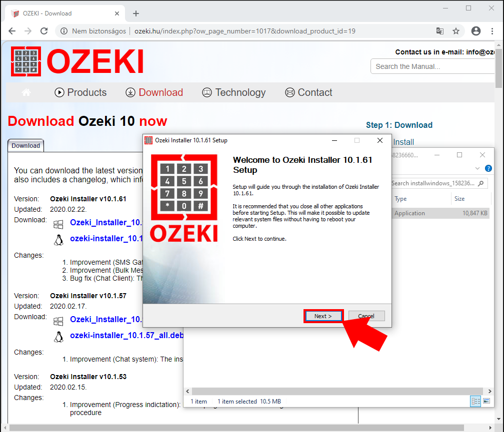Screen dimensions: 504x432
Task: Click the Explorer search magnifier icon
Action: coord(481,183)
